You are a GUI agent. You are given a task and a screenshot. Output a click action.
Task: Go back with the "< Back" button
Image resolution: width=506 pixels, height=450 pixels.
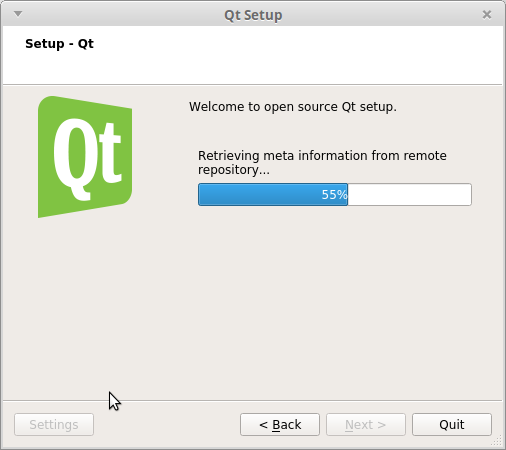tap(280, 424)
